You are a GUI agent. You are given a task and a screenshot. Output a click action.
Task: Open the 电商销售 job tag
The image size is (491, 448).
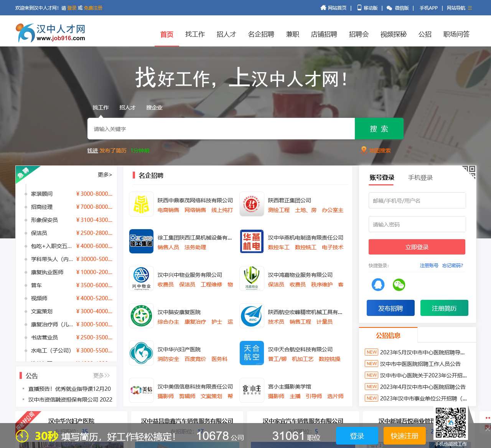(x=168, y=210)
